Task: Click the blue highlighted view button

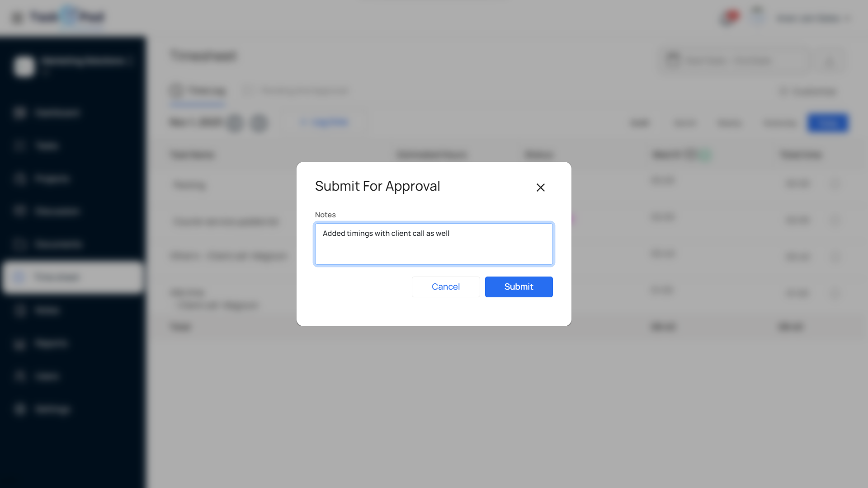Action: pyautogui.click(x=827, y=123)
